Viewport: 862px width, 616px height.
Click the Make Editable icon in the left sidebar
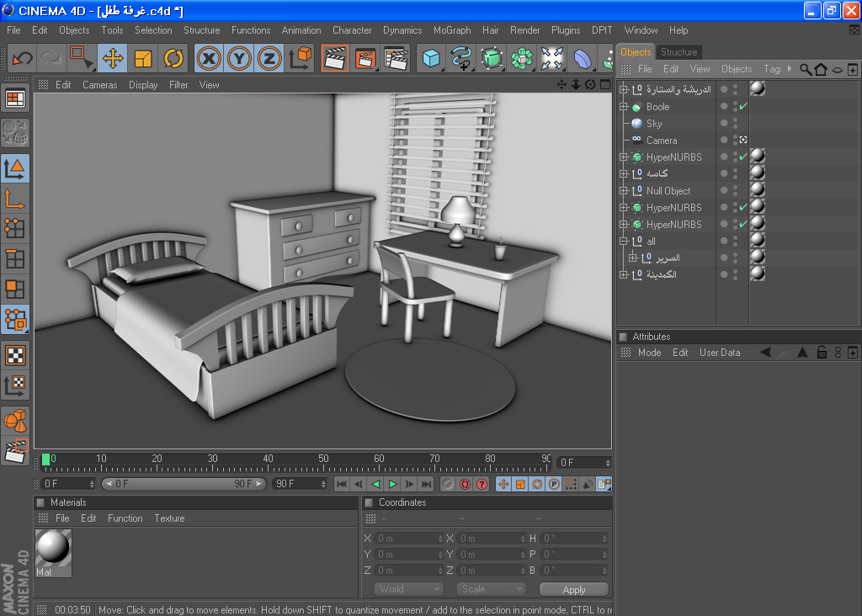(15, 132)
